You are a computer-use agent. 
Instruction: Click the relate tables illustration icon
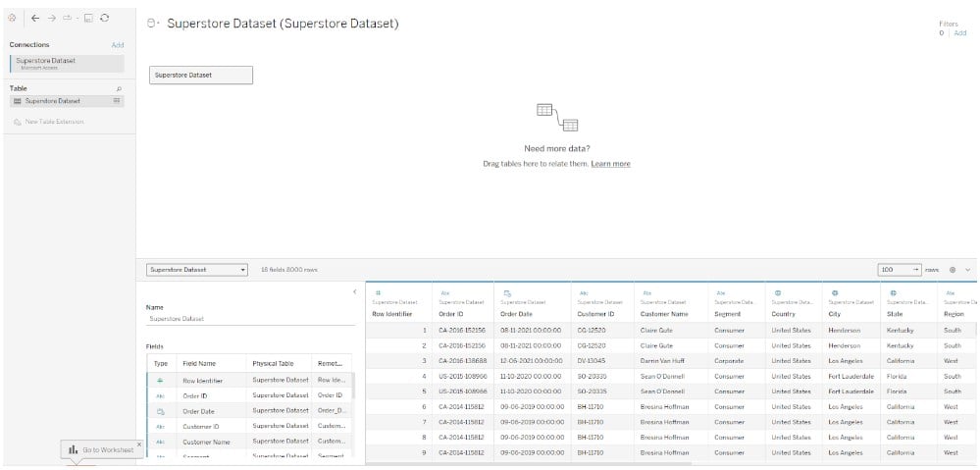pos(557,118)
